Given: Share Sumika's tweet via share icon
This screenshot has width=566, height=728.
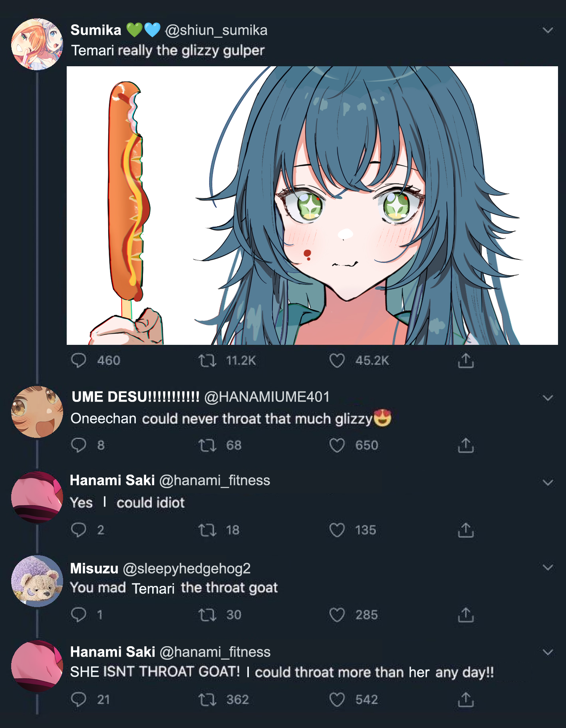Looking at the screenshot, I should [x=466, y=360].
